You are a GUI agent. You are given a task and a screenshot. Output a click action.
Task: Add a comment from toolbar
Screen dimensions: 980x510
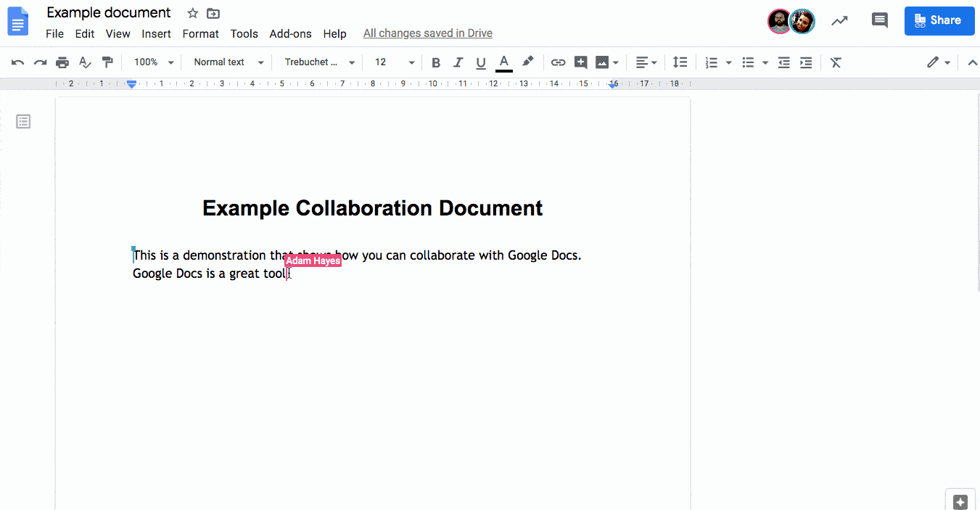coord(580,62)
